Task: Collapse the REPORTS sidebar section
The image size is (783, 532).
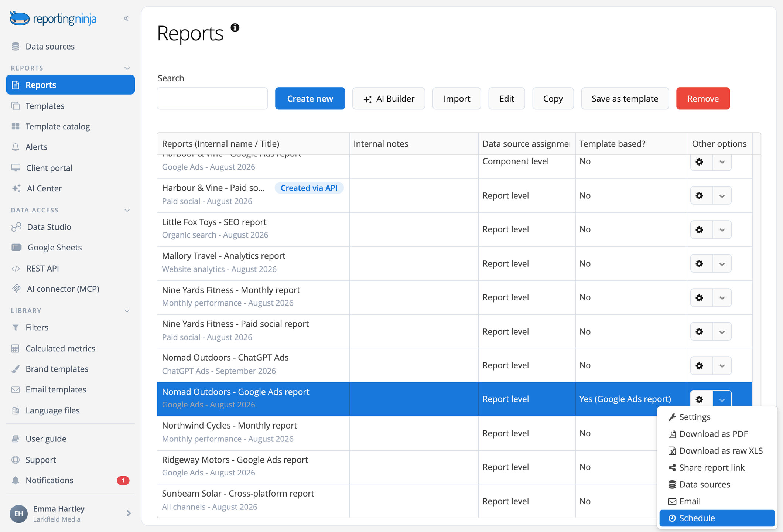Action: pos(127,68)
